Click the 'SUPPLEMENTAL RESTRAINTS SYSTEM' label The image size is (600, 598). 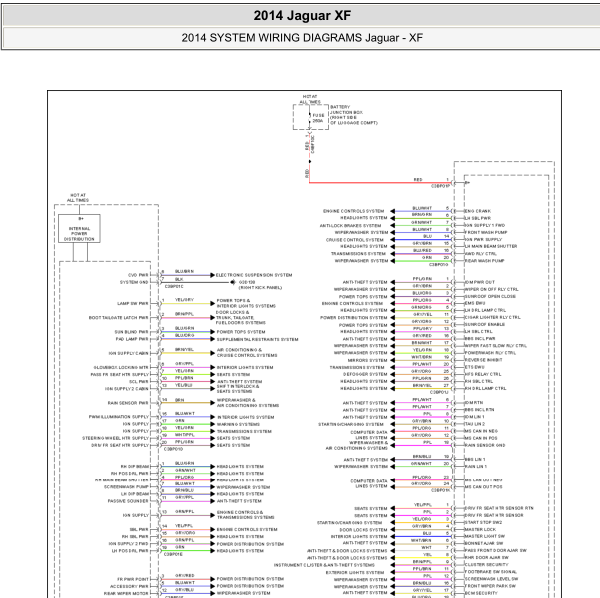point(258,339)
